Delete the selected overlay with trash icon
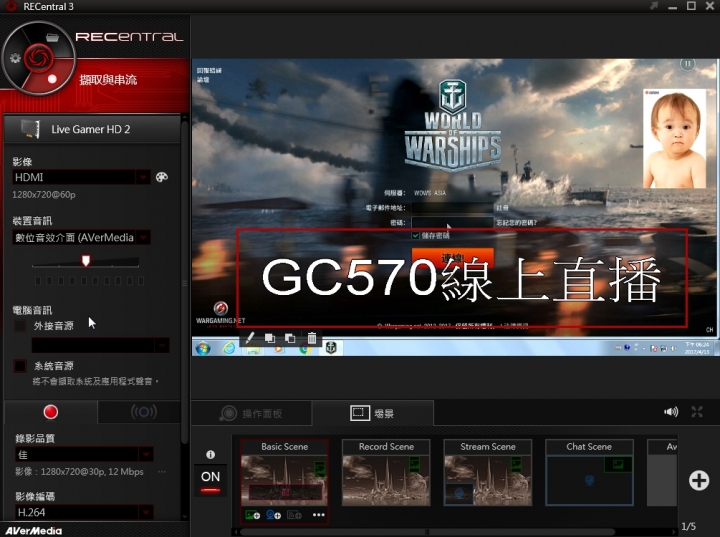Viewport: 720px width, 537px height. (x=312, y=339)
